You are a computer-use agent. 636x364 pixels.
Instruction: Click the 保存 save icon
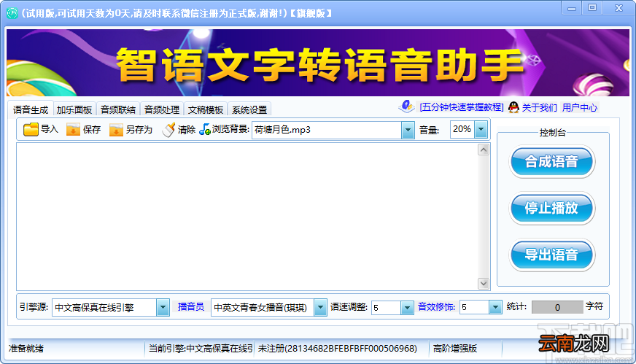coord(73,129)
